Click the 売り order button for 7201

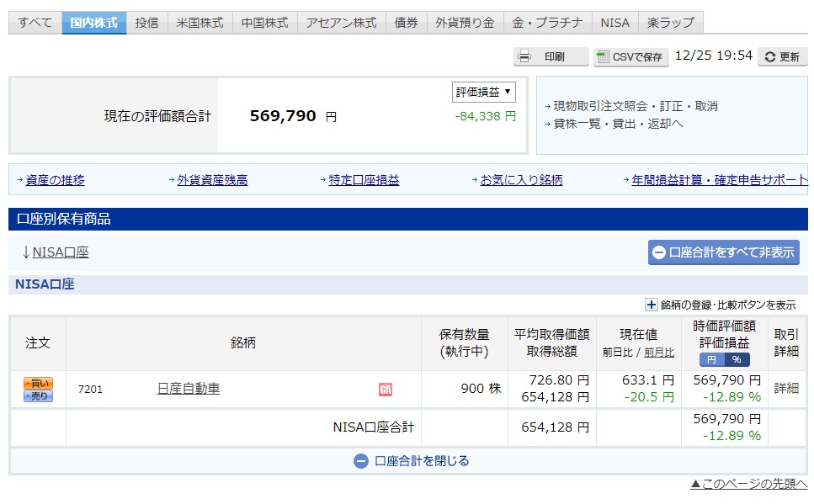pos(38,396)
